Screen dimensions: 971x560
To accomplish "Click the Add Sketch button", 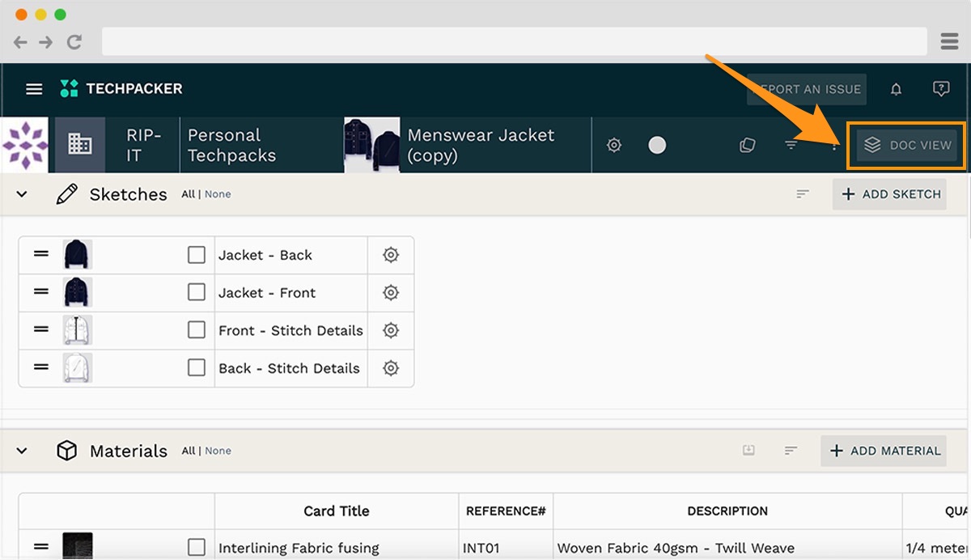I will pyautogui.click(x=890, y=194).
